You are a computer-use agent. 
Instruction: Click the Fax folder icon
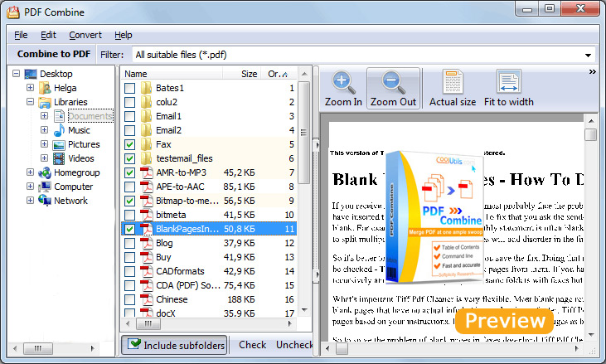point(146,144)
